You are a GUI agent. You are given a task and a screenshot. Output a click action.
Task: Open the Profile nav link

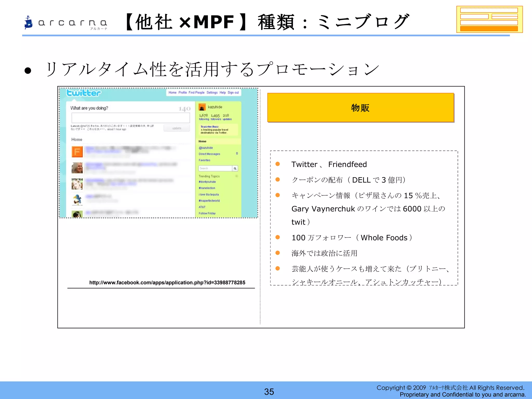pos(183,92)
